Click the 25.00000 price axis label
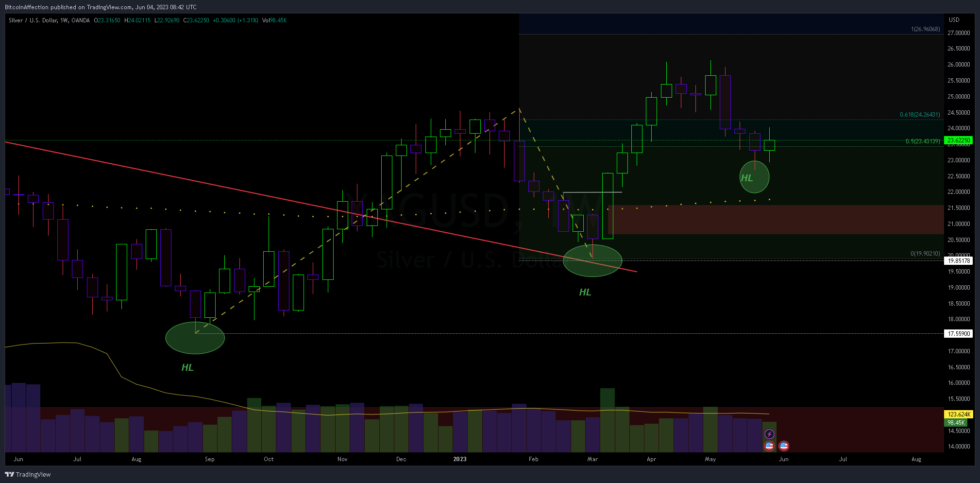 coord(959,97)
